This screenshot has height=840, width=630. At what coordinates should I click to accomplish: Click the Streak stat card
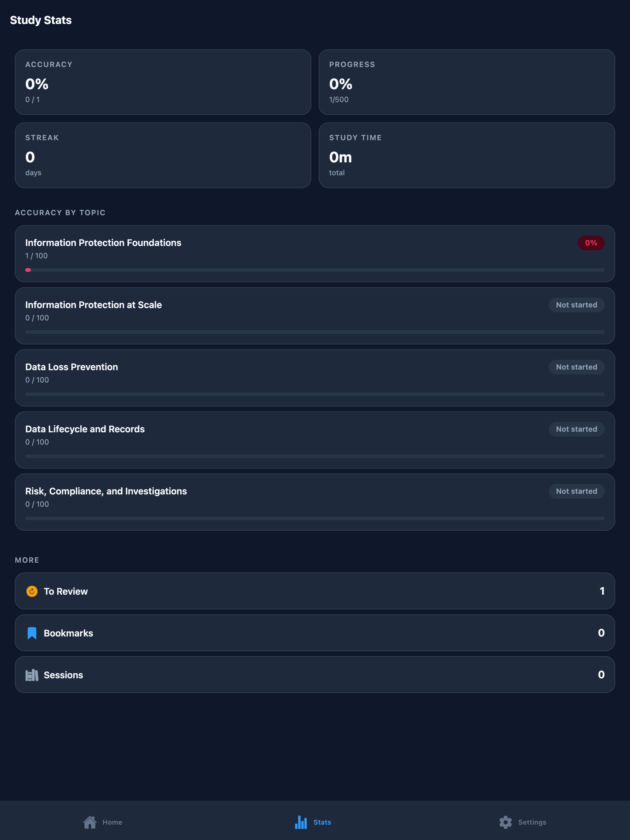point(163,155)
